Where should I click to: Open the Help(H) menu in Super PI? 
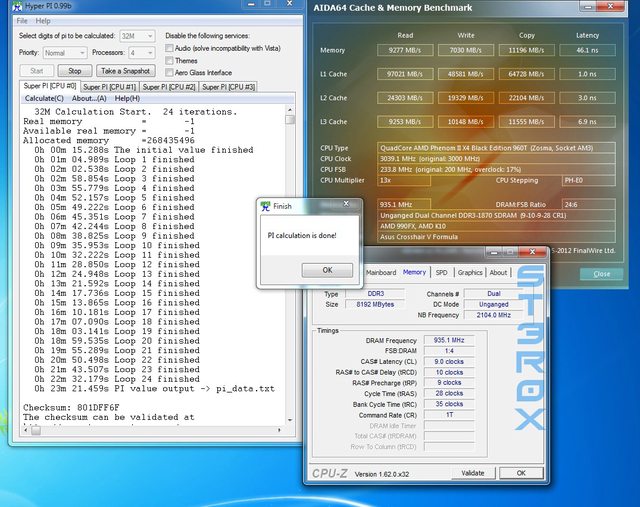coord(127,98)
